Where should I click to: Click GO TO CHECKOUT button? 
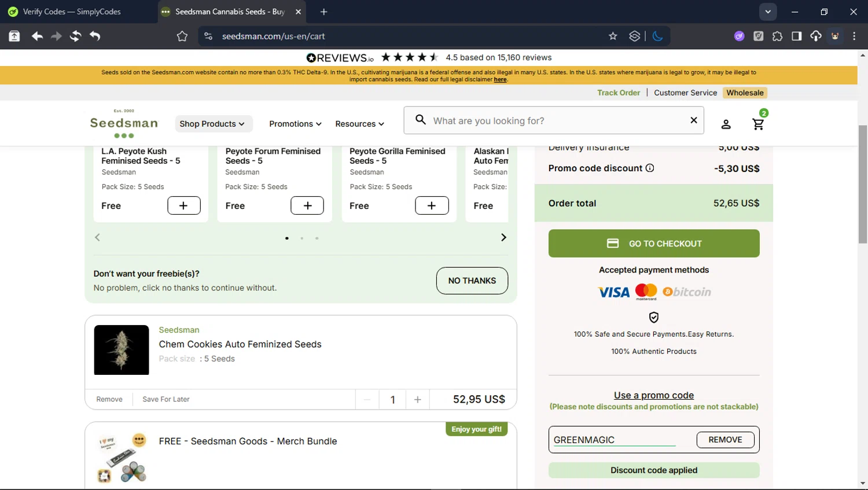[x=654, y=244]
